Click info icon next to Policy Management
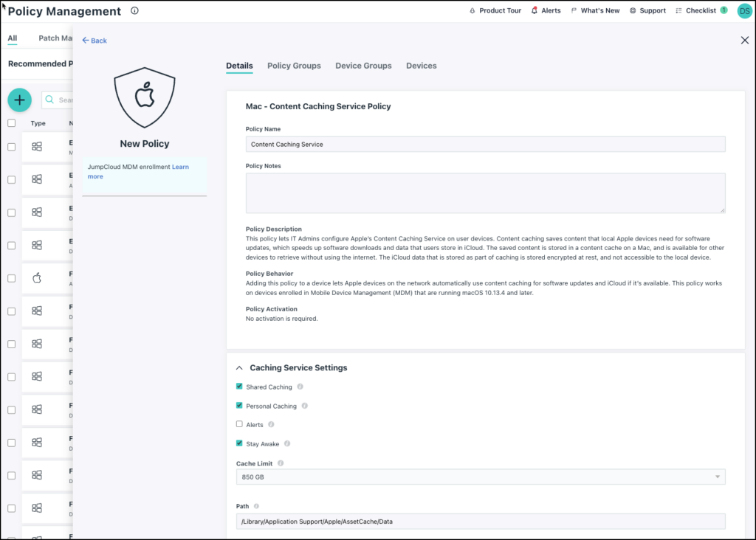Viewport: 756px width, 540px height. [134, 11]
